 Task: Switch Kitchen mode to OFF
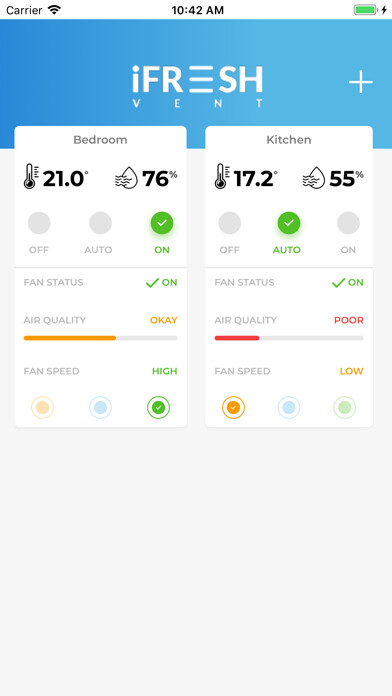tap(230, 223)
